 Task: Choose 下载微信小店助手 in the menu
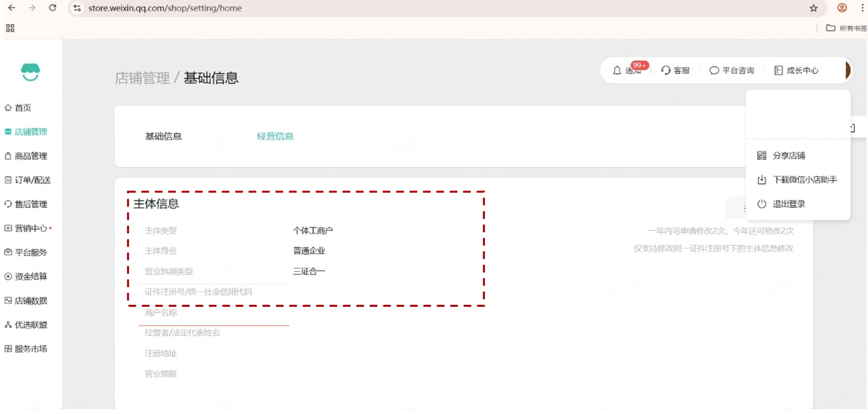click(x=804, y=180)
